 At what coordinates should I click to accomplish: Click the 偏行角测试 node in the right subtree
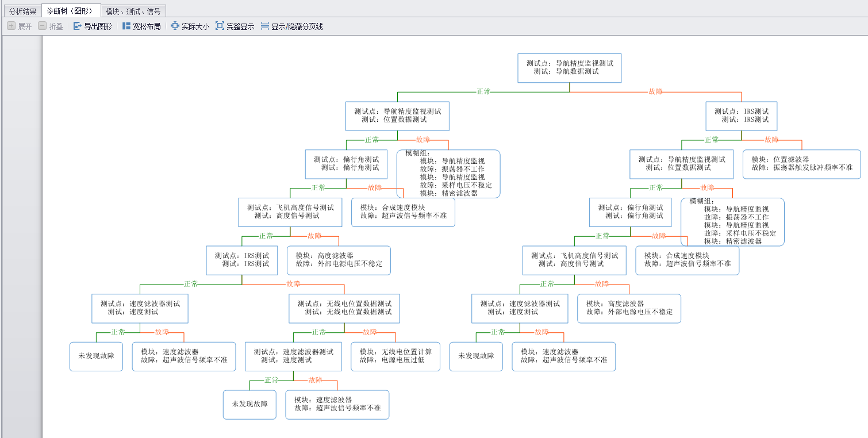[x=630, y=212]
